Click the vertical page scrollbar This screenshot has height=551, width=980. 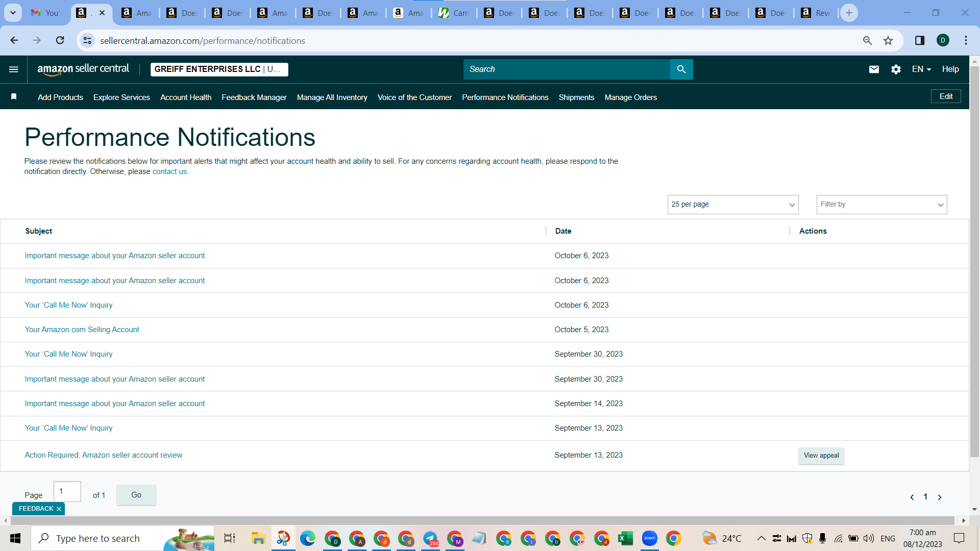(x=974, y=262)
